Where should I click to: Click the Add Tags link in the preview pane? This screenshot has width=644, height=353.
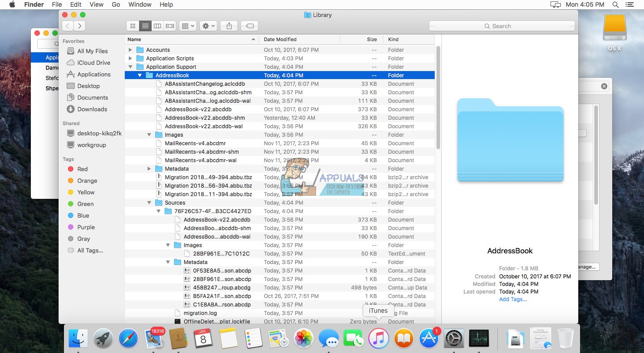coord(513,299)
